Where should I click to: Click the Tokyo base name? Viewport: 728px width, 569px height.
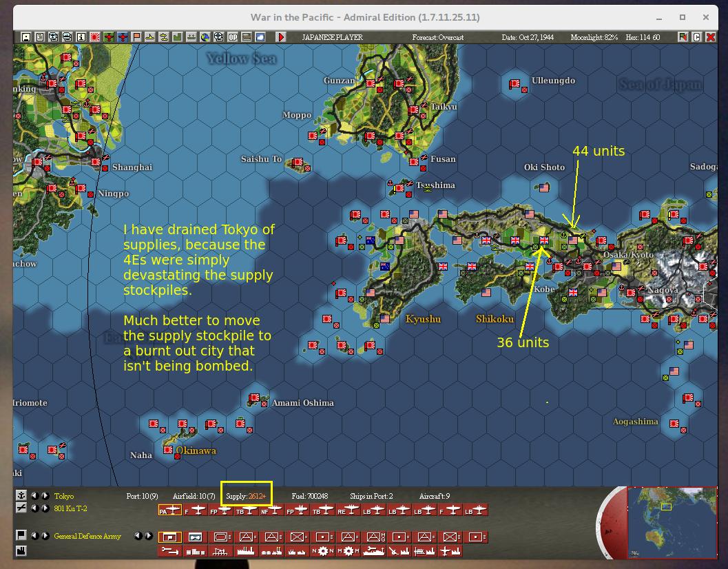[x=63, y=496]
